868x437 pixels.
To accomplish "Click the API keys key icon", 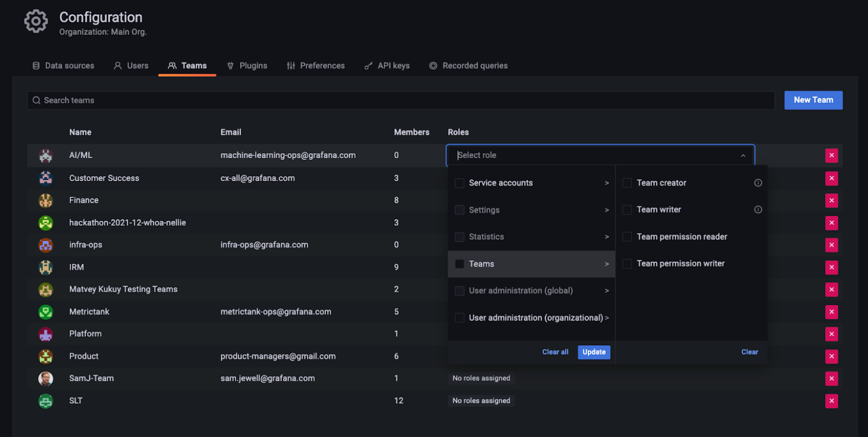I will click(367, 65).
